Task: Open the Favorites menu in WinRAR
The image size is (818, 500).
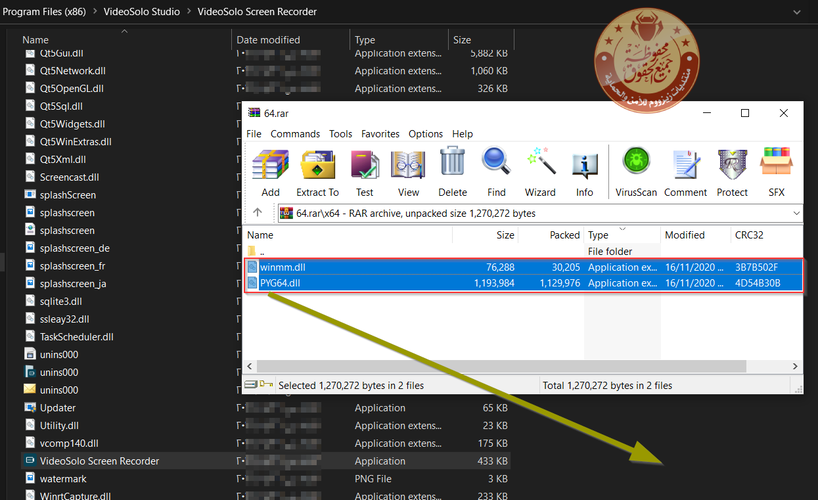Action: click(x=380, y=134)
